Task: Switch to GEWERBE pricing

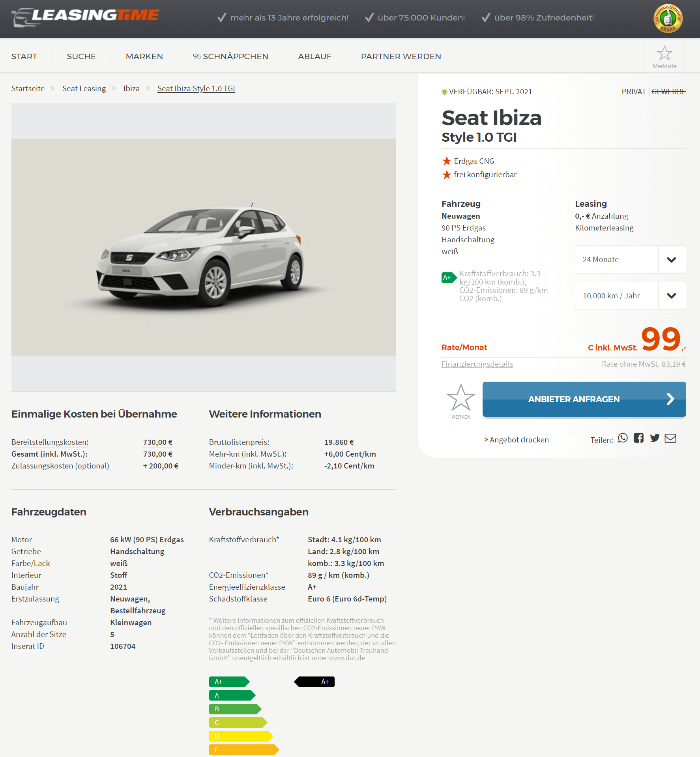Action: tap(668, 92)
